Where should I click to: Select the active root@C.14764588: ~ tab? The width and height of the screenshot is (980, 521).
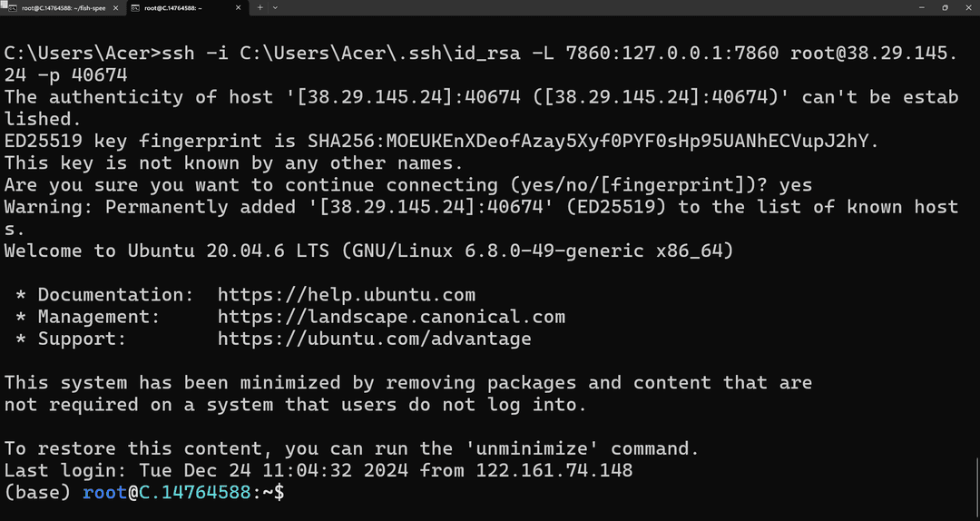click(186, 7)
